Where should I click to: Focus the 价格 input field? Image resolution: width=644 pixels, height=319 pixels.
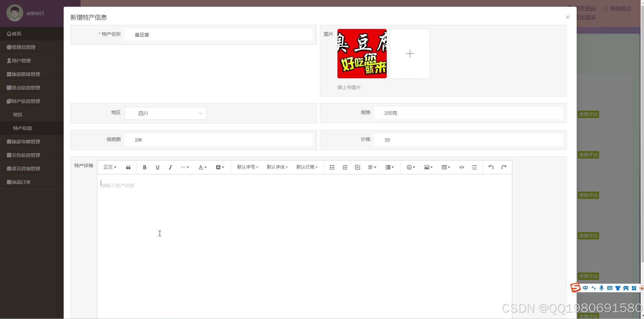[x=468, y=140]
